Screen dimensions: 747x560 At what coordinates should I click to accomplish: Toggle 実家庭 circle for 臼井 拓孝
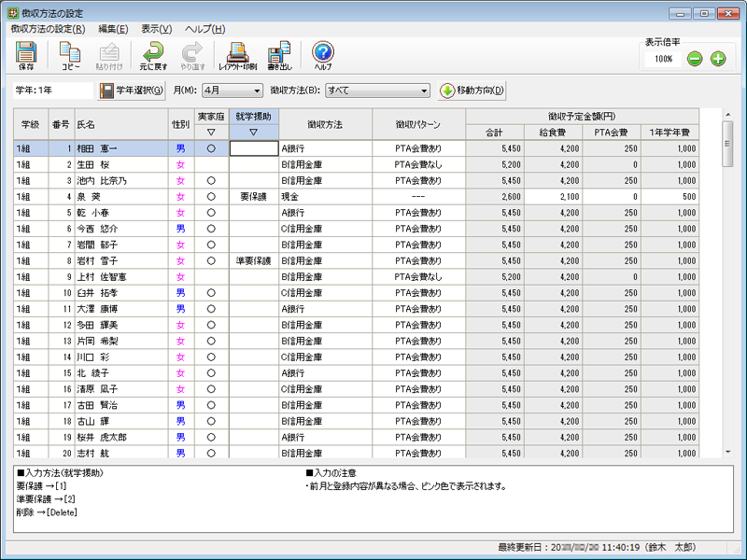(212, 293)
